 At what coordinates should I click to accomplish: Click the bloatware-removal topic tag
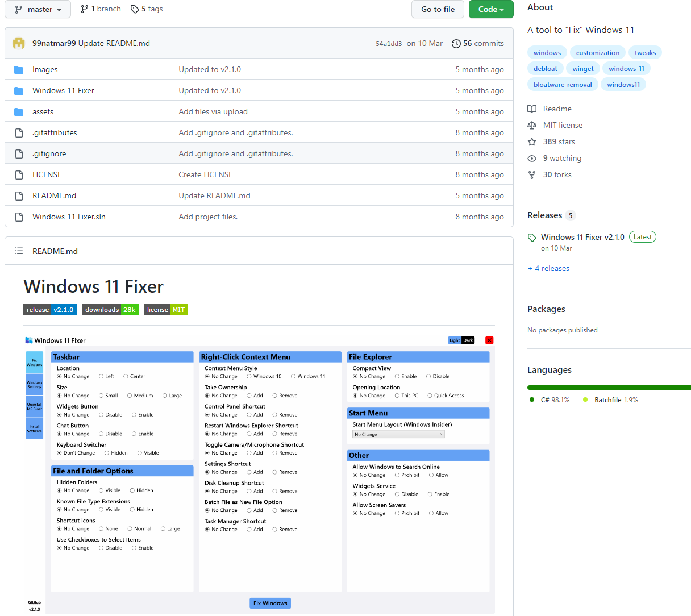(x=563, y=85)
